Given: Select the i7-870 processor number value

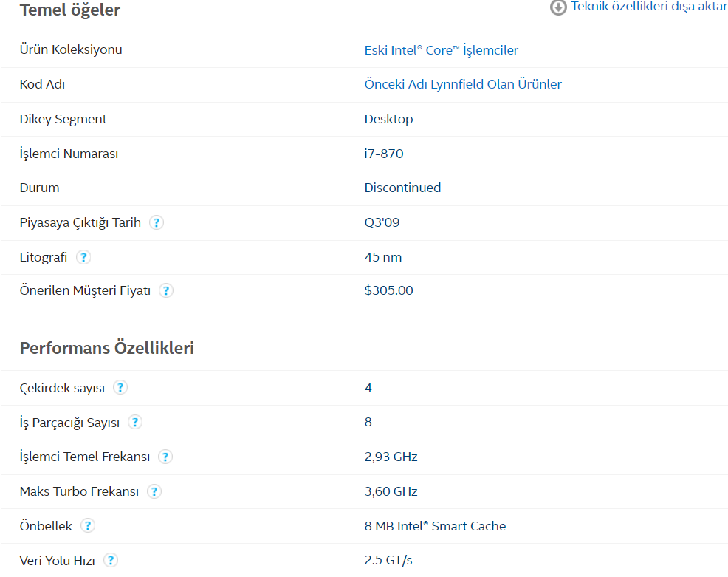Looking at the screenshot, I should point(384,154).
